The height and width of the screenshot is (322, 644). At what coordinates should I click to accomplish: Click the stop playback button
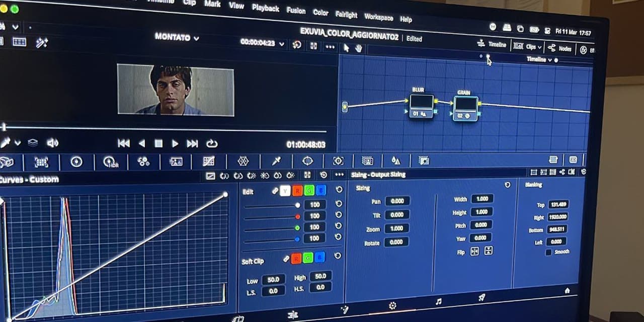[158, 143]
